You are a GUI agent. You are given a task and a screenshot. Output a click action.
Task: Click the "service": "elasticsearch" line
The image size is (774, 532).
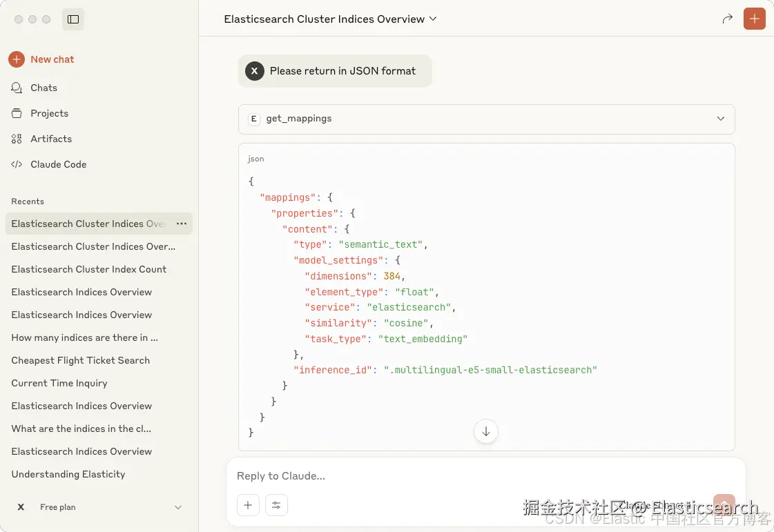click(x=380, y=308)
